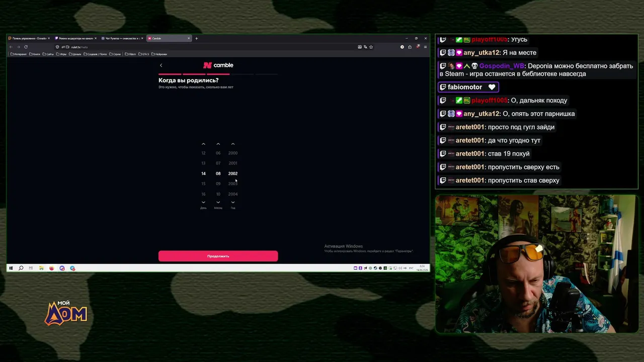Select month 09 in date picker
Screen dimensions: 644x362
[218, 184]
